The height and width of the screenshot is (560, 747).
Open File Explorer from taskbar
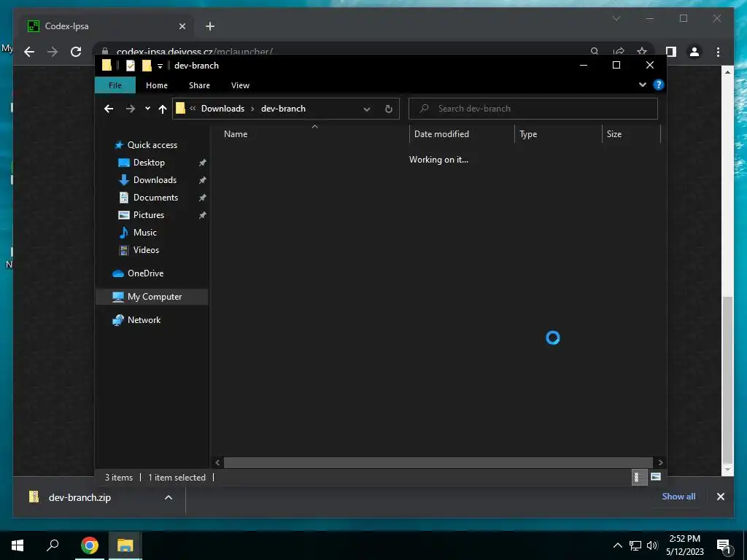pyautogui.click(x=125, y=545)
